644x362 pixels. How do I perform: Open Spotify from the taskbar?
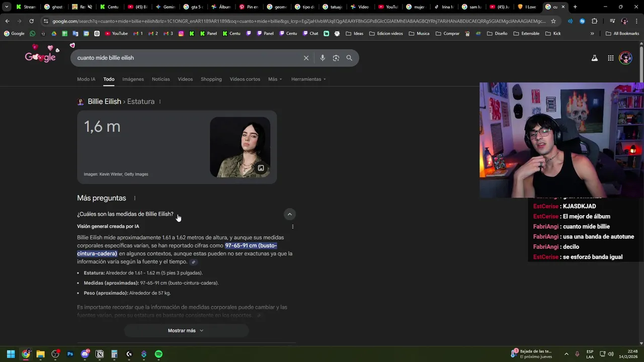tap(158, 354)
